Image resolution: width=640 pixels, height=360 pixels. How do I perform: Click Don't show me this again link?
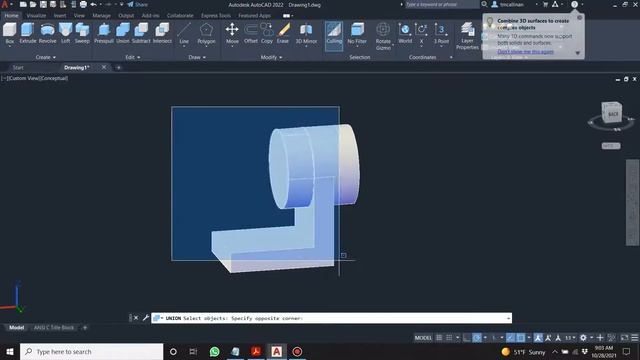click(x=525, y=52)
